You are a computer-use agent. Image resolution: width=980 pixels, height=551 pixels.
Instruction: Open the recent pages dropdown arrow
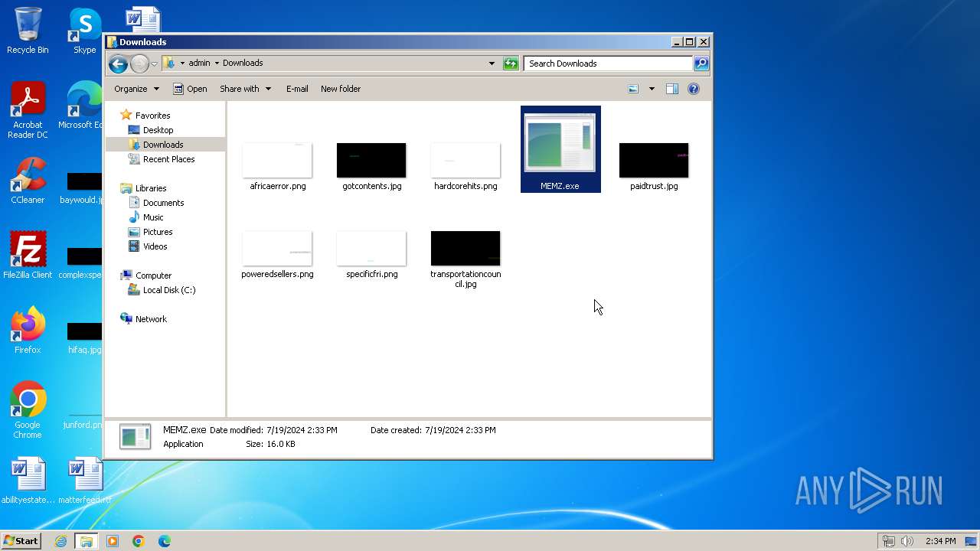coord(154,64)
